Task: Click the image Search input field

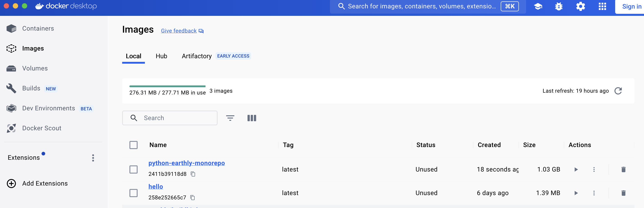Action: [175, 118]
